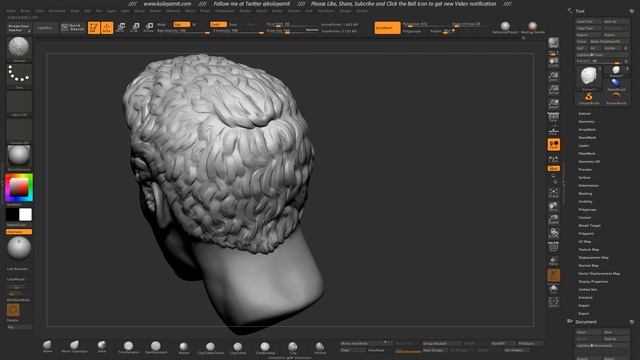Open the Document menu
Image resolution: width=640 pixels, height=360 pixels.
click(x=57, y=11)
